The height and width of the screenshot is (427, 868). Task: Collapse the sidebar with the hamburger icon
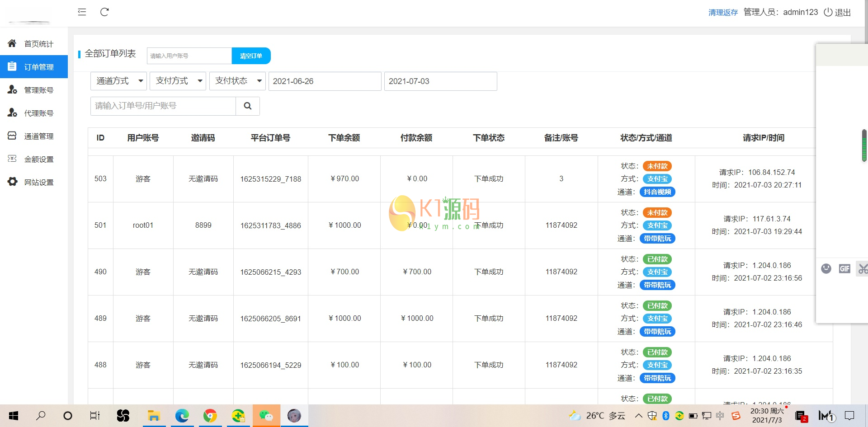(82, 12)
